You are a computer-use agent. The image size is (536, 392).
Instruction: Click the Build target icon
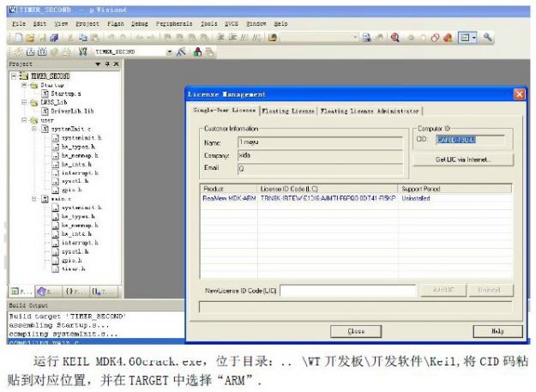(30, 51)
